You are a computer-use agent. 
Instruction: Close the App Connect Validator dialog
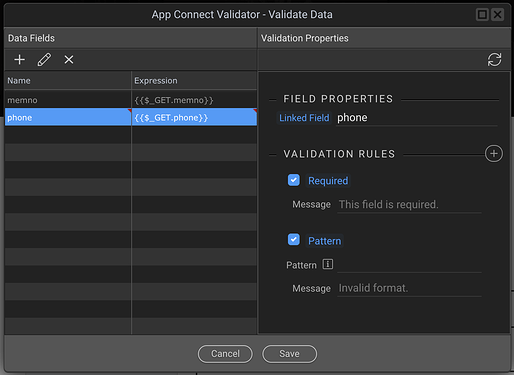tap(498, 15)
